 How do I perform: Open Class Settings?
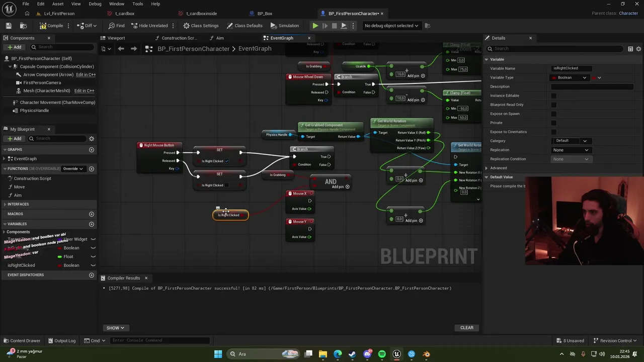(201, 26)
